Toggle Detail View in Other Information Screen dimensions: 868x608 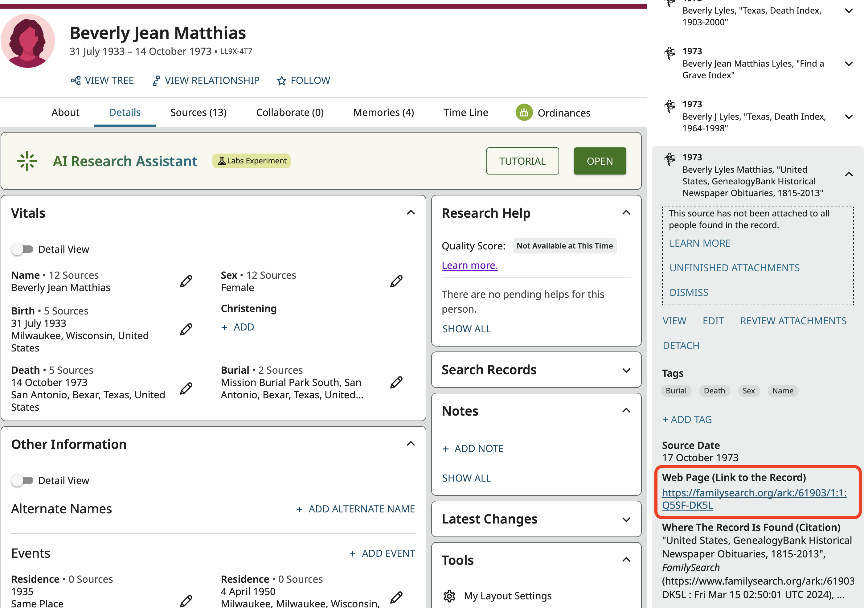click(x=22, y=480)
